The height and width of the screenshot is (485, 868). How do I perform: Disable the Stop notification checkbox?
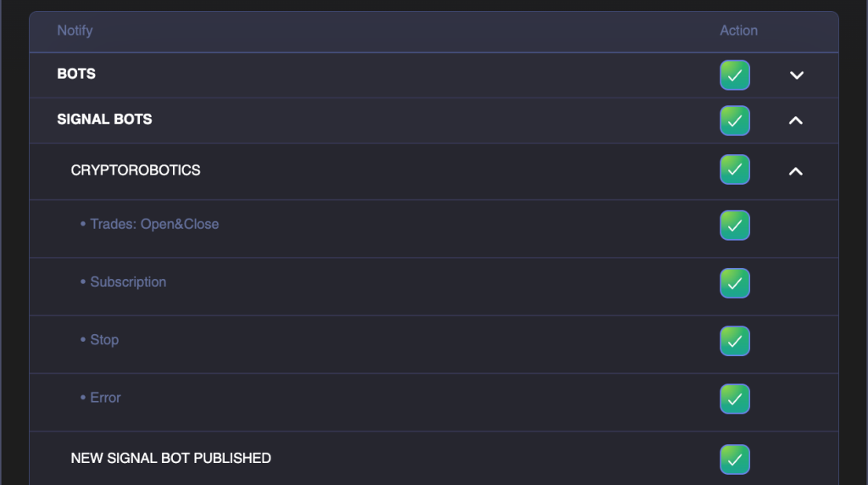click(x=735, y=341)
